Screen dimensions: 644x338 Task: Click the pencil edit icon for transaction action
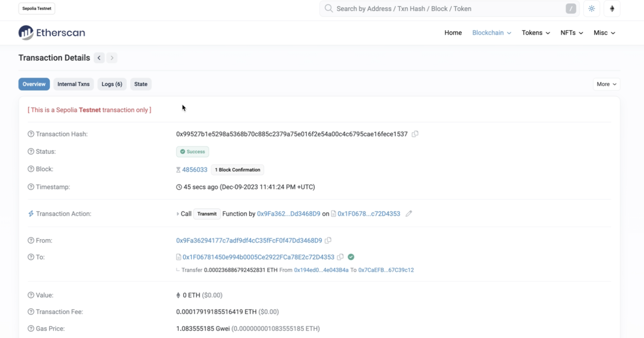click(x=409, y=214)
